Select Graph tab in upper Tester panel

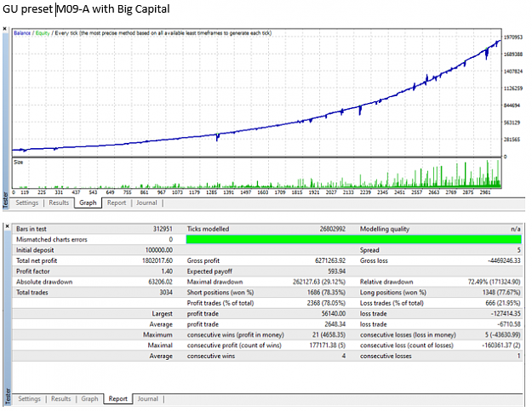click(88, 203)
